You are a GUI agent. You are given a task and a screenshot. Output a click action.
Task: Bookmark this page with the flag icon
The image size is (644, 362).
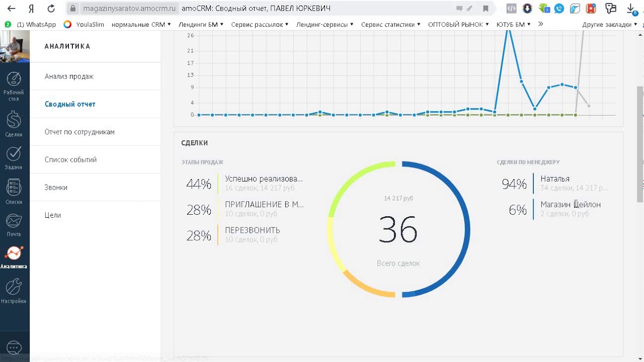coord(486,9)
